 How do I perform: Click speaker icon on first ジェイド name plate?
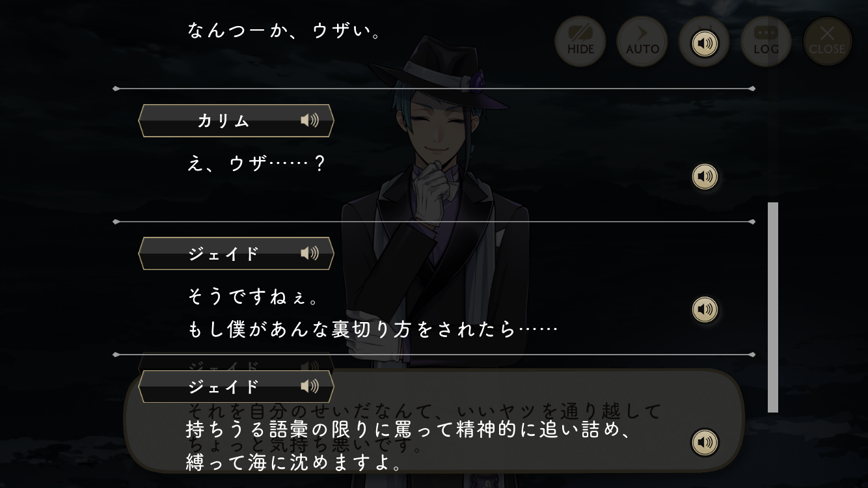310,253
